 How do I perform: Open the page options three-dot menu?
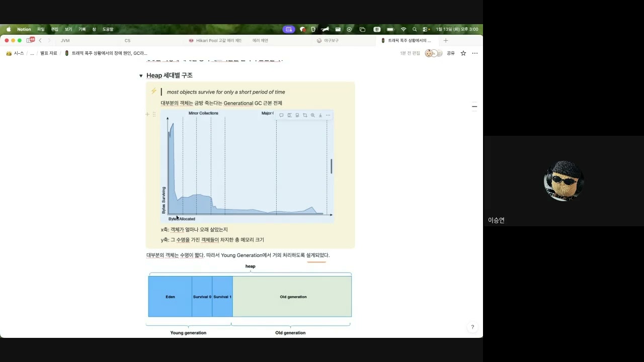(474, 53)
